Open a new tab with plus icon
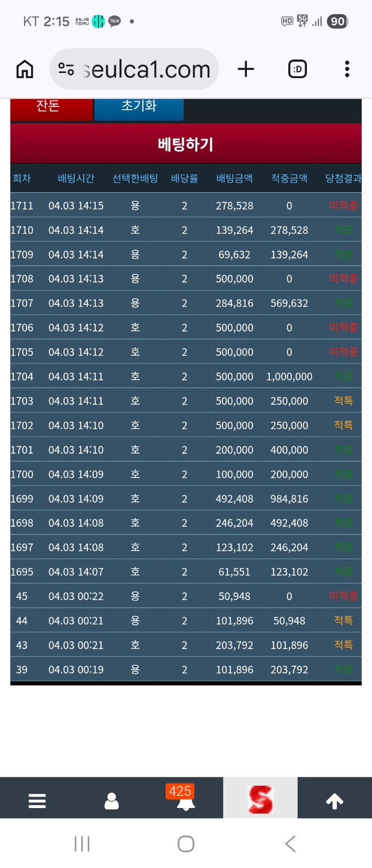This screenshot has height=868, width=372. coord(246,69)
